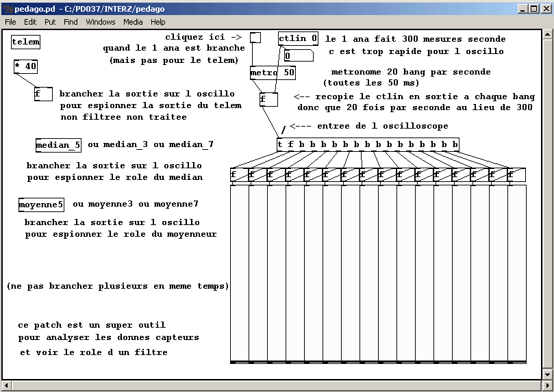Select the '* 40' multiply object
Screen dimensions: 554x392
click(x=26, y=66)
